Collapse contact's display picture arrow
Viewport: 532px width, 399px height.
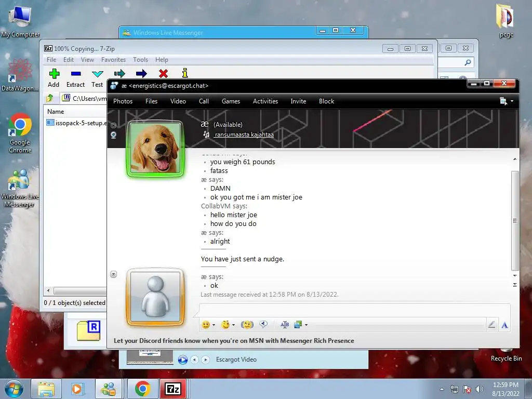point(114,125)
